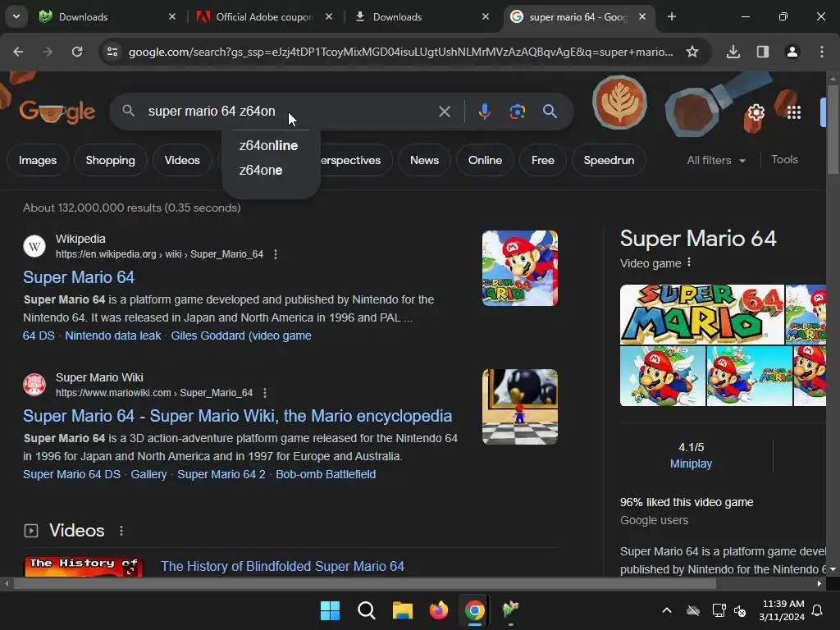Open site information icon in address bar
Image resolution: width=840 pixels, height=630 pixels.
pyautogui.click(x=112, y=52)
